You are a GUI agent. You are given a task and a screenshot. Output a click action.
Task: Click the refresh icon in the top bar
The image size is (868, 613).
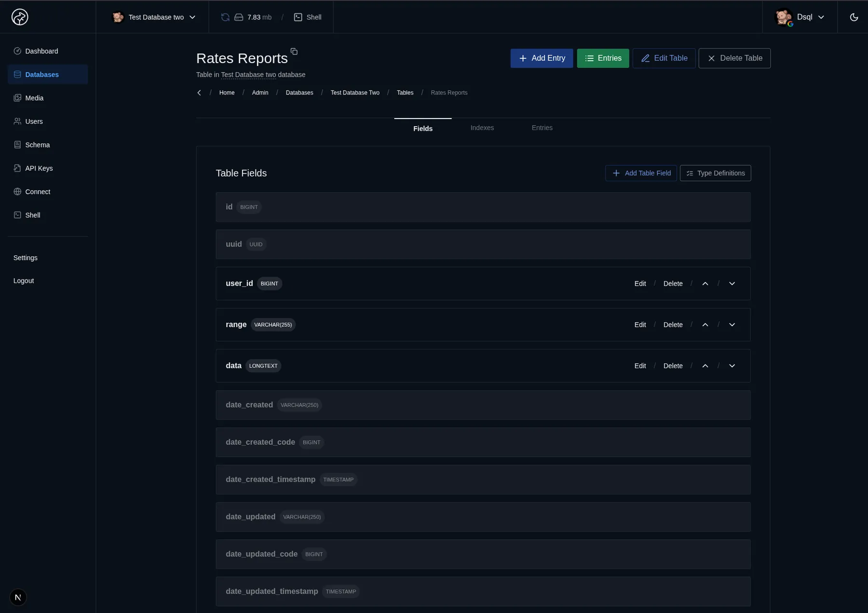coord(225,17)
